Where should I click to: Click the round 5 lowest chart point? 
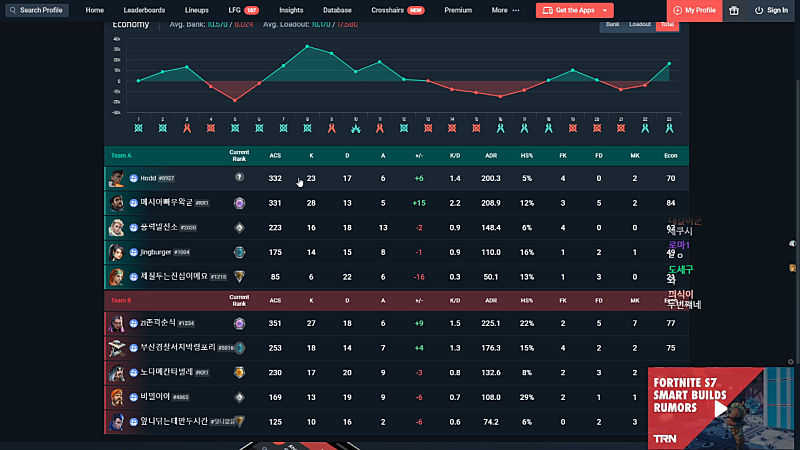(x=235, y=101)
